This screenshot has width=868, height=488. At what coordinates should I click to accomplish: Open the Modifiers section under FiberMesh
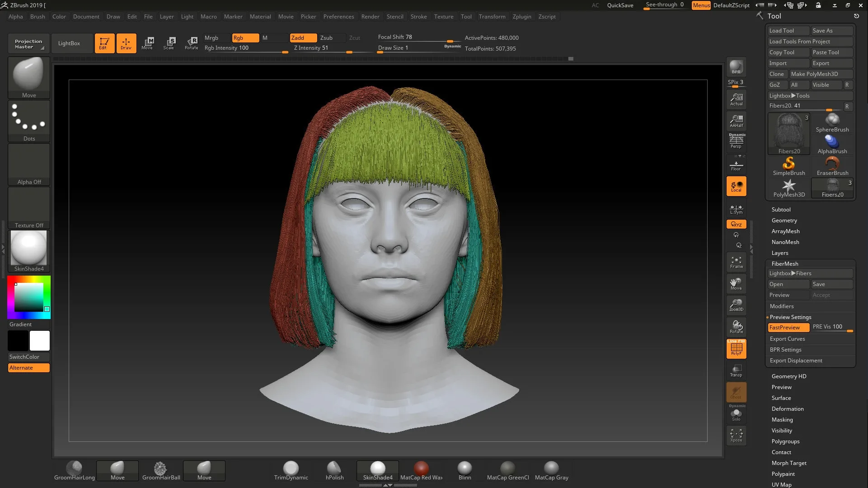(782, 306)
